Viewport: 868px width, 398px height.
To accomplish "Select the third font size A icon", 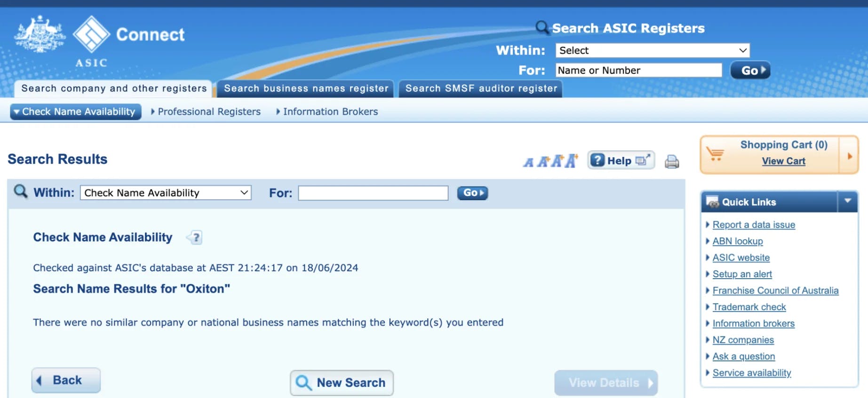I will pos(557,161).
